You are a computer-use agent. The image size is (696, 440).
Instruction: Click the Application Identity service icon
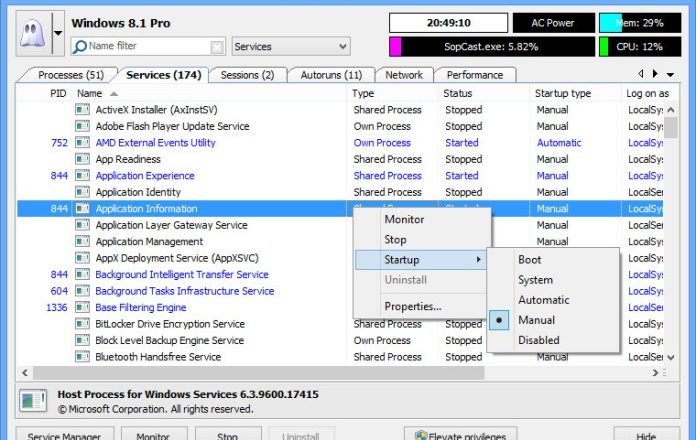point(82,192)
